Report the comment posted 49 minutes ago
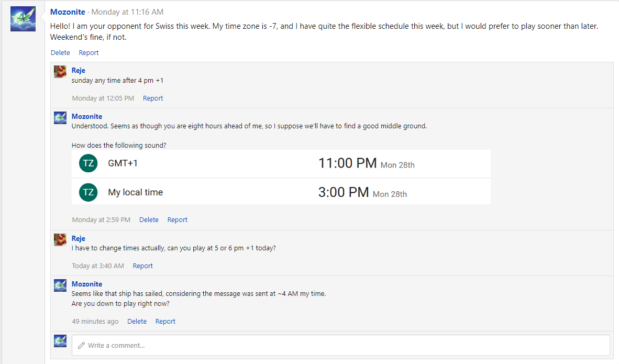The image size is (619, 364). pos(165,322)
